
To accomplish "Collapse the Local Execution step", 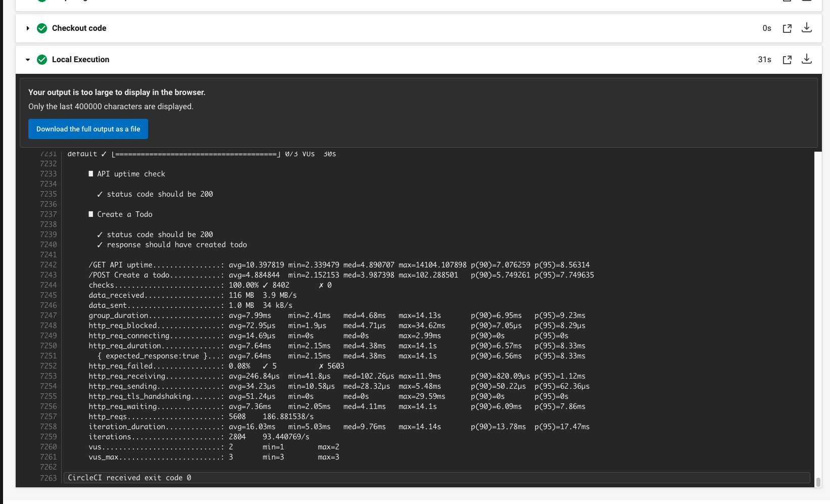I will [28, 60].
